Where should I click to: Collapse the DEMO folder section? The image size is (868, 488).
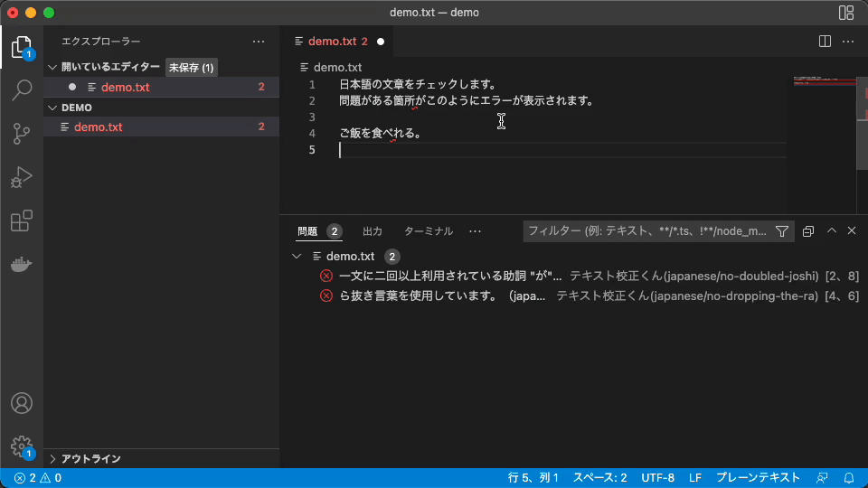click(x=52, y=108)
